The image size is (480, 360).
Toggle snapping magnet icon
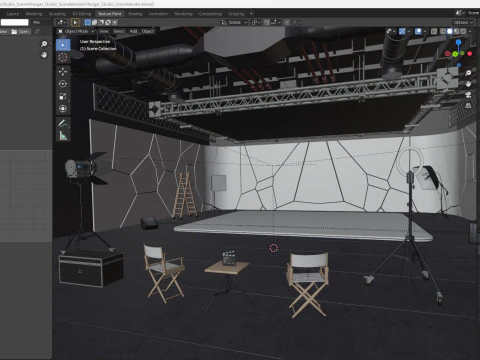[x=267, y=22]
